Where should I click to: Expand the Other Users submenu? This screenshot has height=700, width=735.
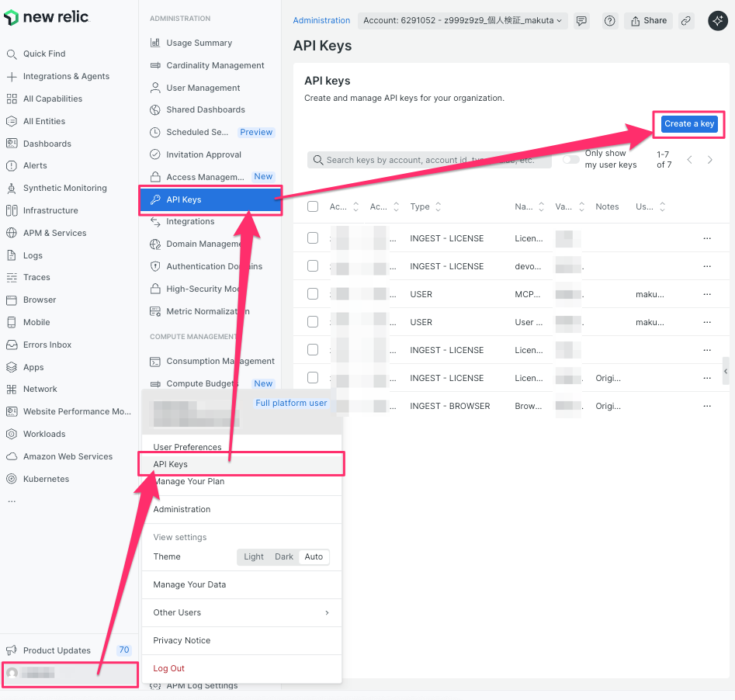[x=241, y=612]
